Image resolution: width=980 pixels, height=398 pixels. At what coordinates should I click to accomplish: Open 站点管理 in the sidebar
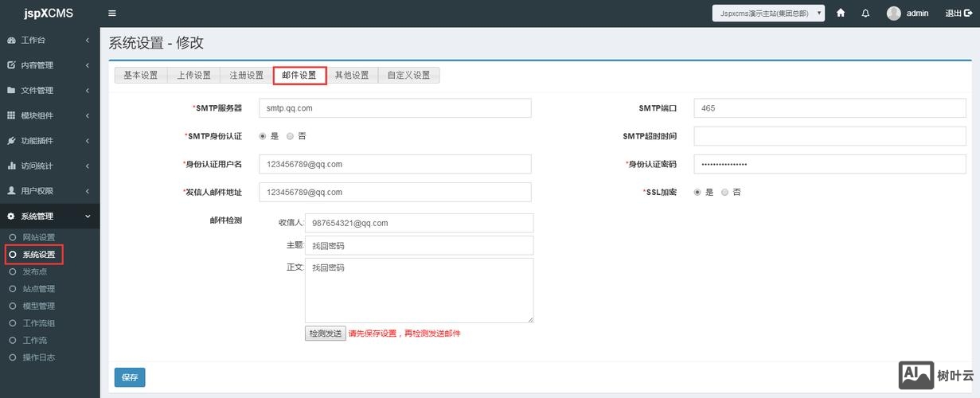(38, 289)
